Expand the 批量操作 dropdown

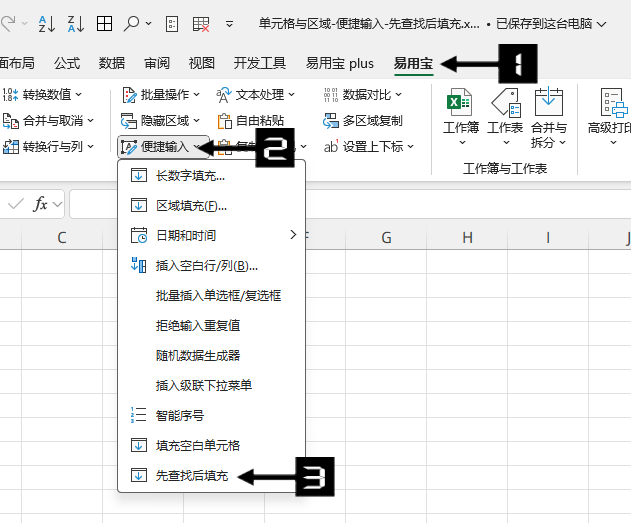pyautogui.click(x=161, y=95)
